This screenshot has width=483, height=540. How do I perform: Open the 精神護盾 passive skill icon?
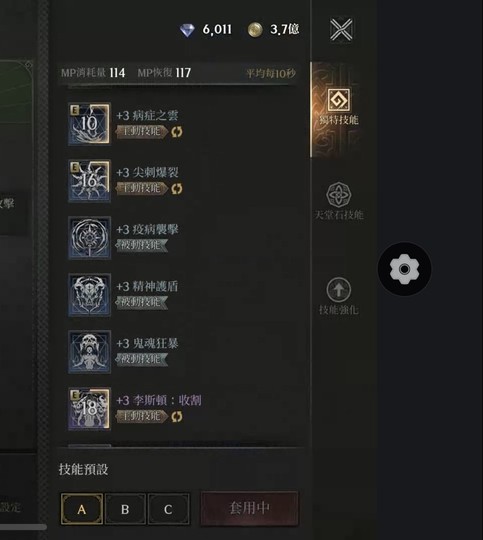pos(89,295)
